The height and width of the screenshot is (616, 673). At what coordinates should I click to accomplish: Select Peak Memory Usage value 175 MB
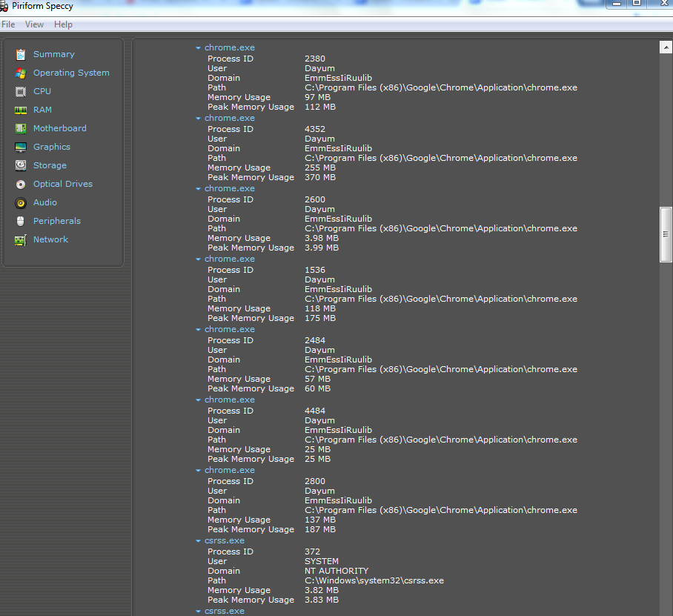pos(320,318)
